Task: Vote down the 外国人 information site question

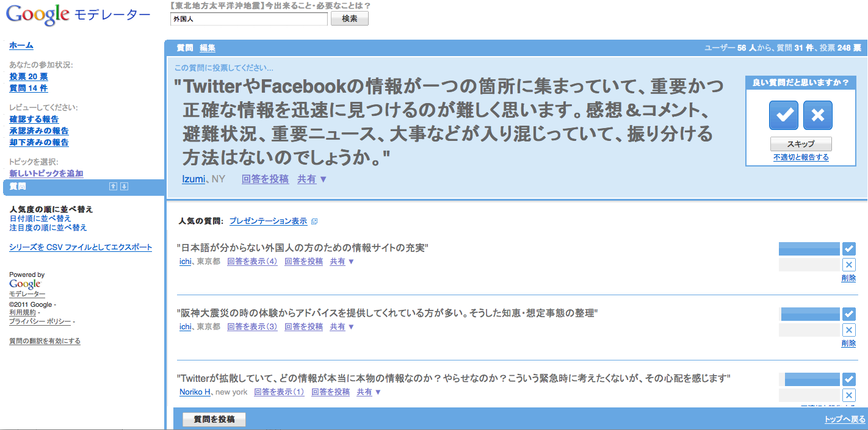Action: tap(848, 265)
